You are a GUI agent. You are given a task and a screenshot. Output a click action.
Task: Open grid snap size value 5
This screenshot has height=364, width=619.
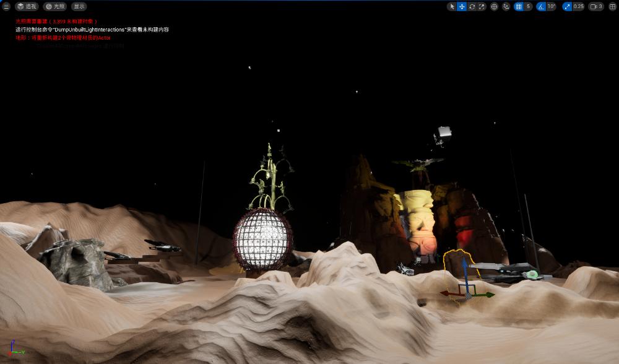(x=528, y=6)
